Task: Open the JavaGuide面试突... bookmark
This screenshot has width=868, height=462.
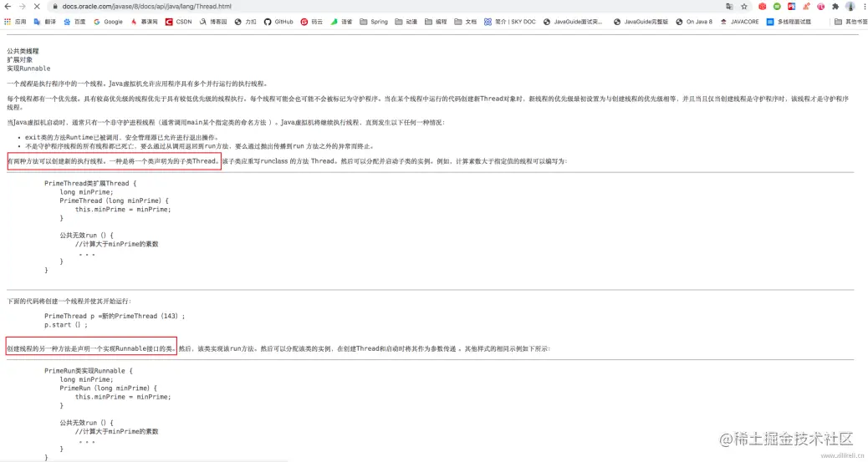Action: tap(573, 22)
